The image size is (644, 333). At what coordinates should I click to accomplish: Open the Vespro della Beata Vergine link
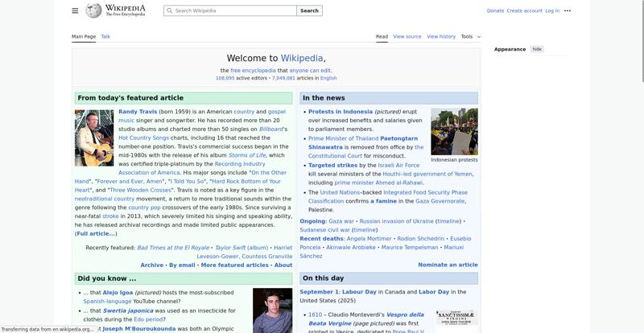(366, 319)
